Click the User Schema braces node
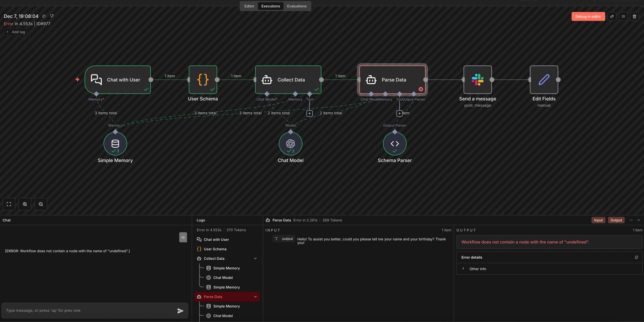Viewport: 644px width, 322px height. [x=203, y=80]
